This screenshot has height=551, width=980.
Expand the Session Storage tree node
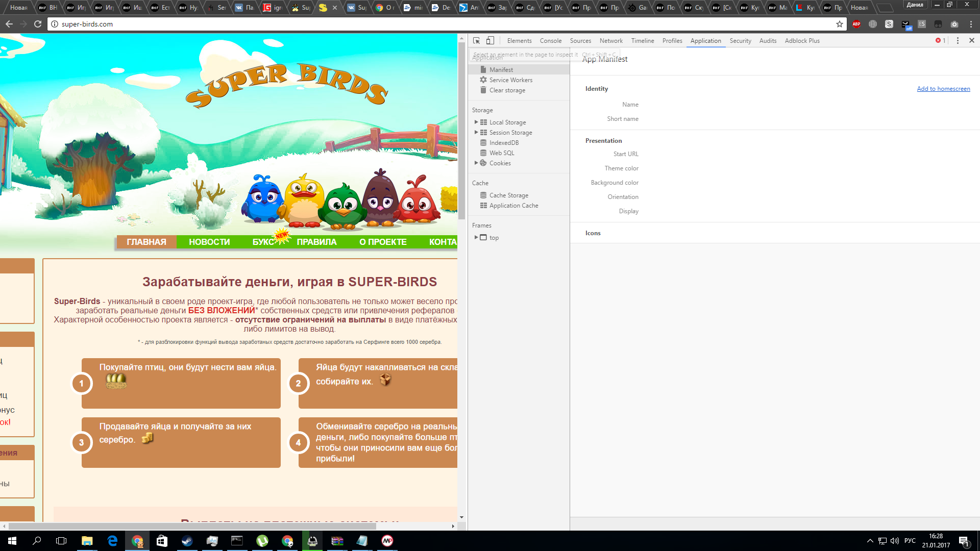point(476,133)
